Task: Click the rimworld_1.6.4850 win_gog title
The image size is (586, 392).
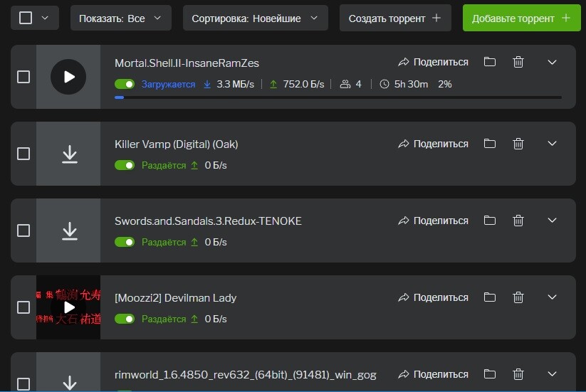Action: (x=246, y=375)
